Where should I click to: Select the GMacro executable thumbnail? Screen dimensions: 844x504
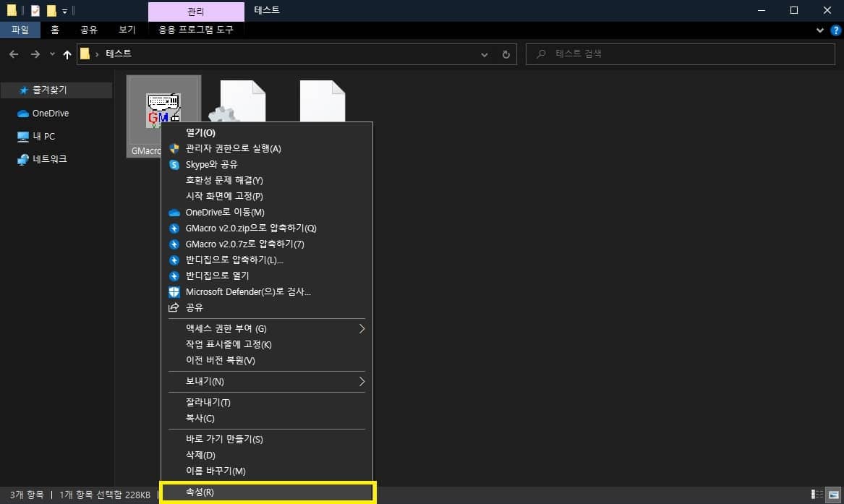tap(163, 107)
